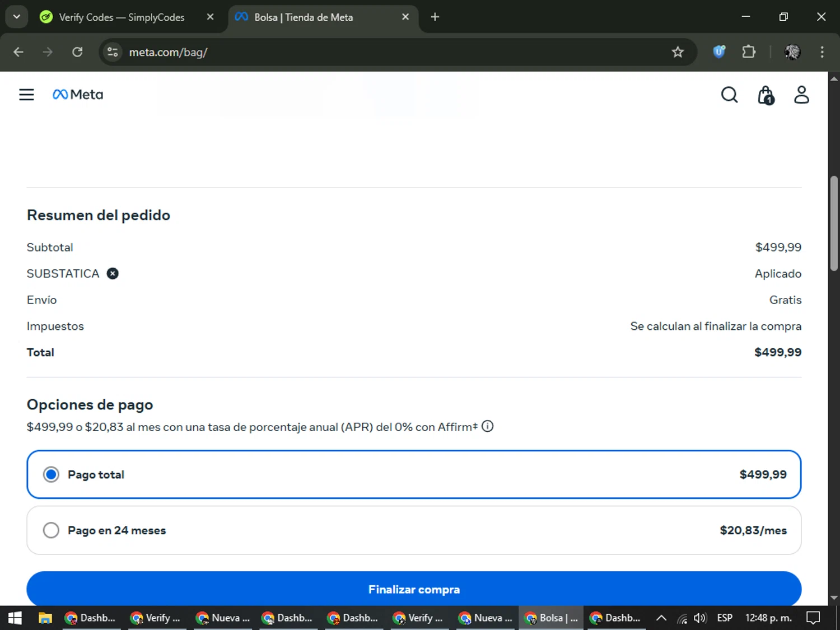The width and height of the screenshot is (840, 630).
Task: Reload the page
Action: (x=77, y=52)
